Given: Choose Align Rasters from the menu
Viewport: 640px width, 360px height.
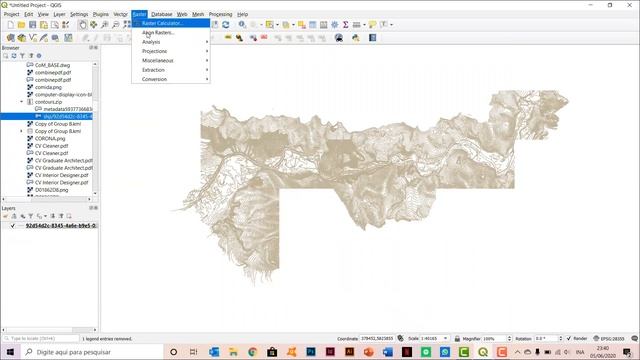Looking at the screenshot, I should click(171, 33).
